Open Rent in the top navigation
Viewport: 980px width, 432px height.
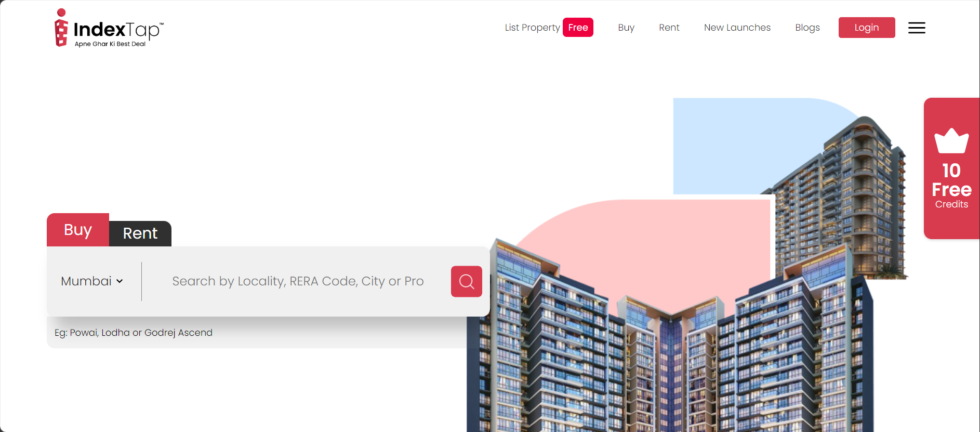click(669, 28)
